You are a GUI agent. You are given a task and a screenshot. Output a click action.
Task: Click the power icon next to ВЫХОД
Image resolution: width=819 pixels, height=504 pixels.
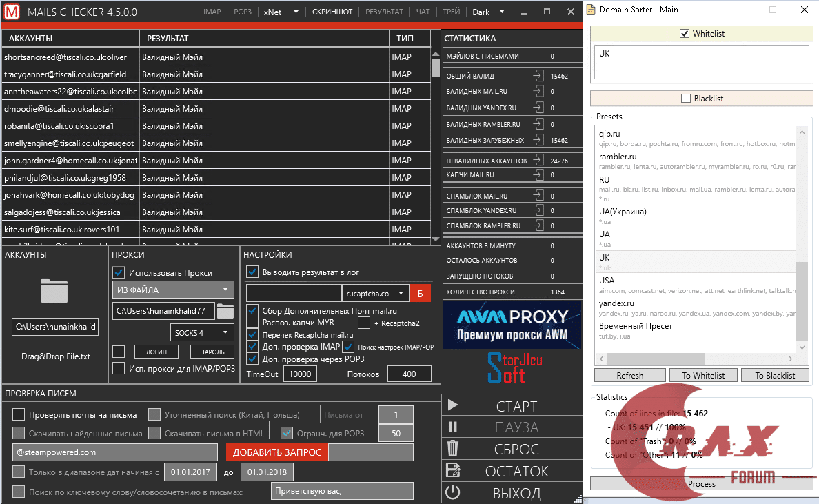(454, 492)
